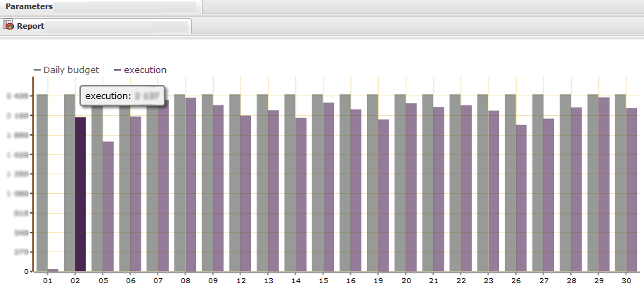Click the Daily budget bar for day 16
The image size is (644, 293).
click(x=344, y=183)
